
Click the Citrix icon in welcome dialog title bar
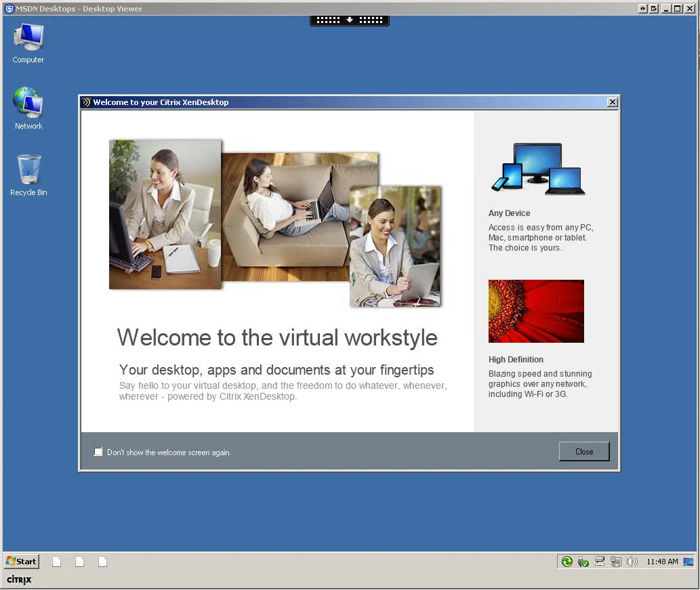(x=87, y=102)
